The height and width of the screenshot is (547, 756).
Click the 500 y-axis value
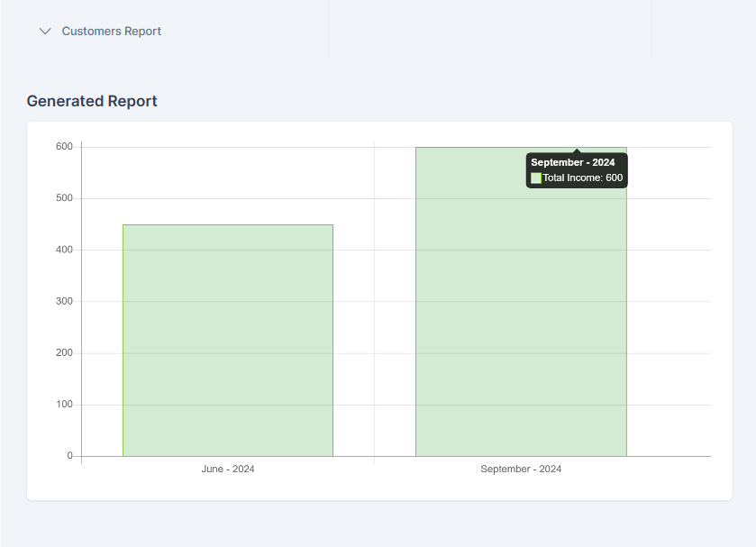(x=63, y=198)
